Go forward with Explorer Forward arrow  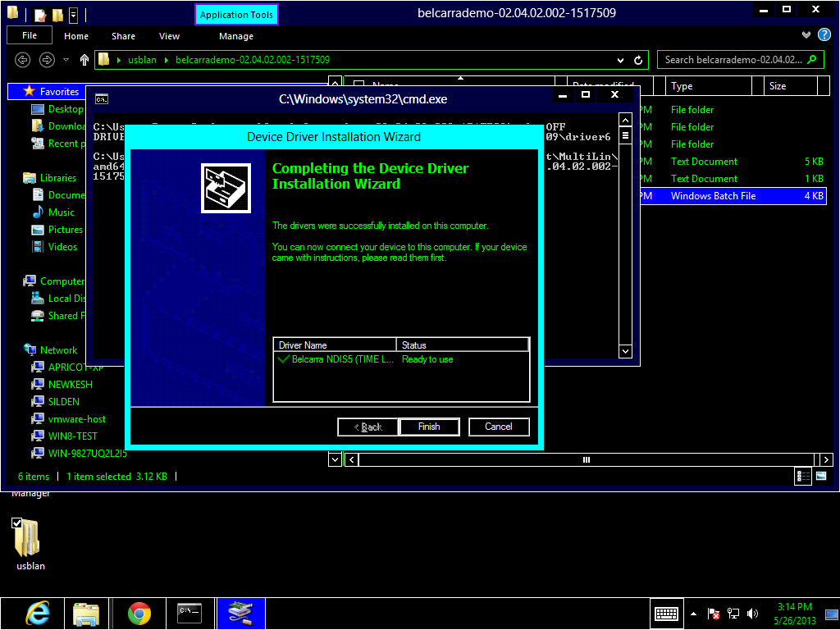pos(47,59)
